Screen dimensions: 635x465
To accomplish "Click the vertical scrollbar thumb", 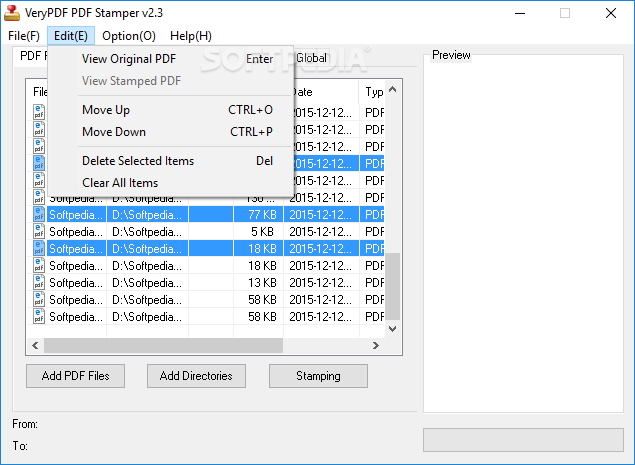I will tap(392, 286).
